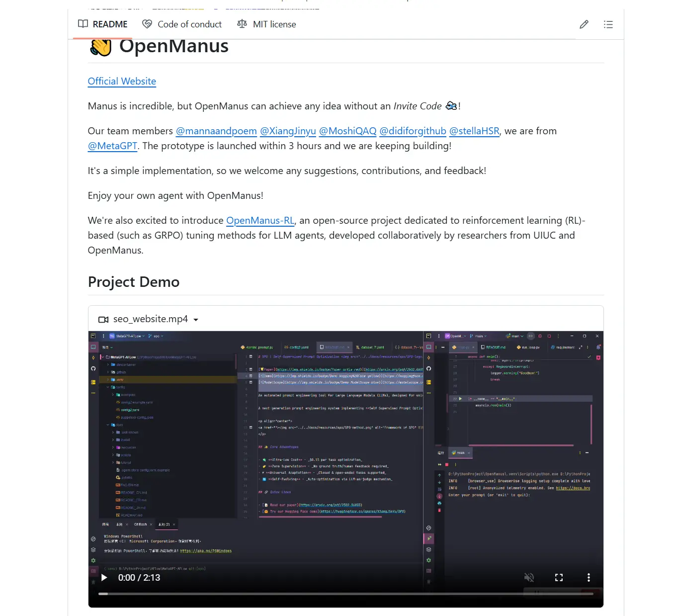Viewport: 675px width, 616px height.
Task: Click the scales icon beside MIT license
Action: click(x=242, y=24)
